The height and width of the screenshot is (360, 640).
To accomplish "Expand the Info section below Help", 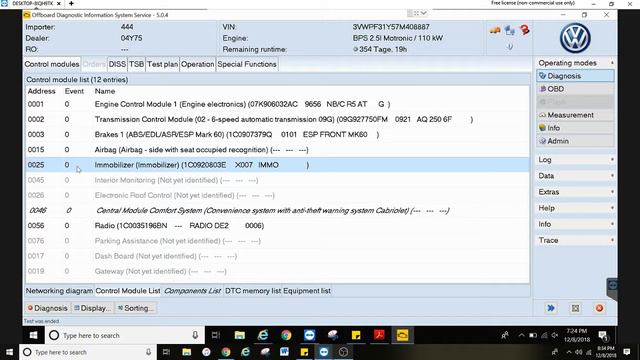I will (575, 224).
